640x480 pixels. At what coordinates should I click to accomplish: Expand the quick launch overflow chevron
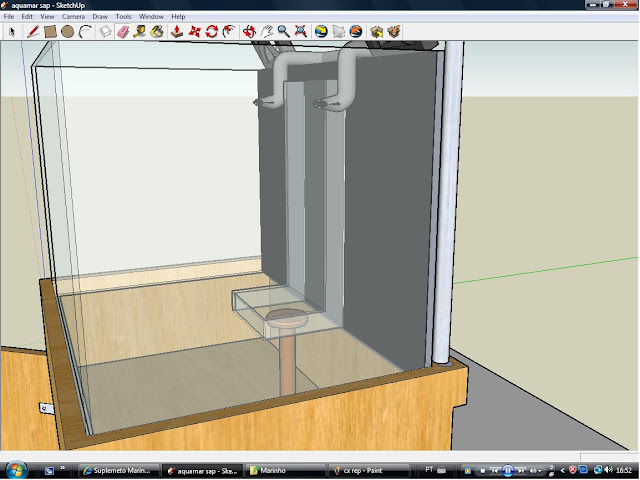[63, 468]
